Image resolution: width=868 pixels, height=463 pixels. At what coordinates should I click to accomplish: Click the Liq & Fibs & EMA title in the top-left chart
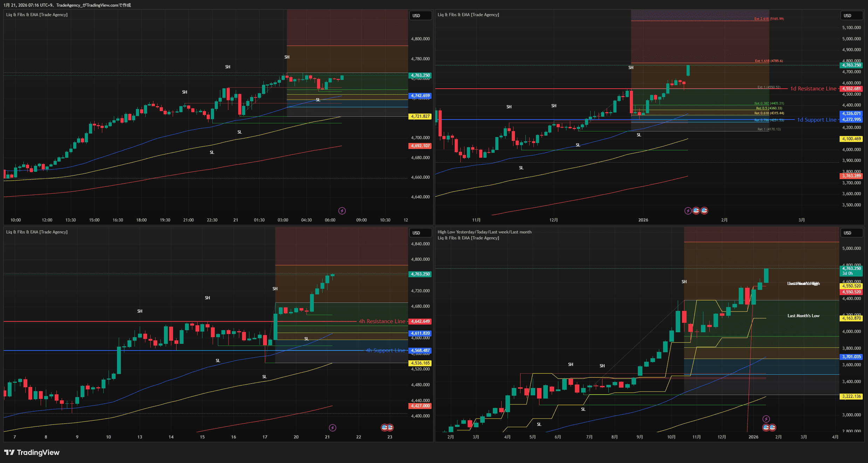coord(37,15)
